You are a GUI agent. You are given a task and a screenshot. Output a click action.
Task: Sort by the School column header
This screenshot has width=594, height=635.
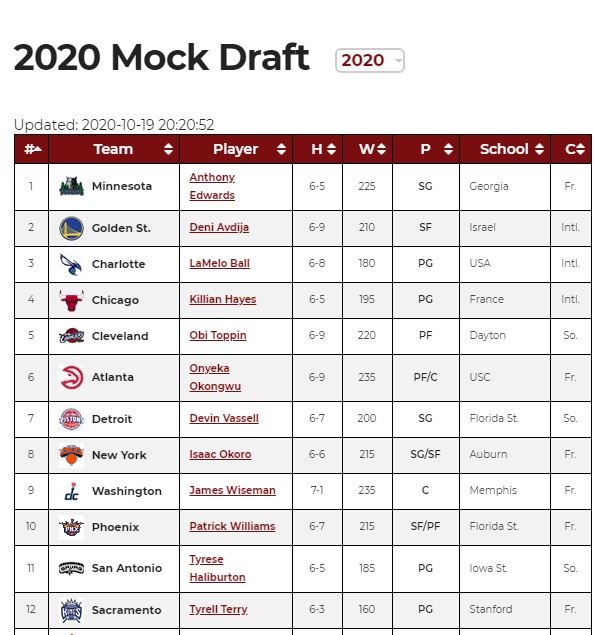[505, 149]
